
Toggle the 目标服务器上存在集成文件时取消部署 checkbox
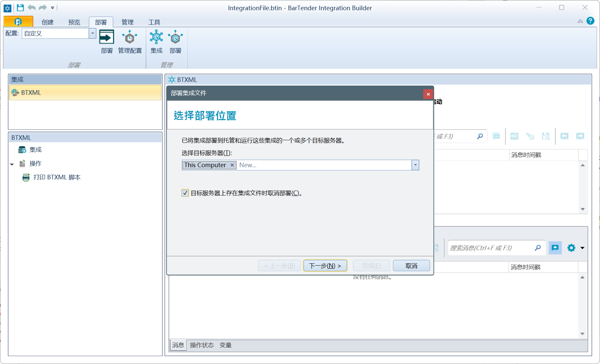pos(185,193)
